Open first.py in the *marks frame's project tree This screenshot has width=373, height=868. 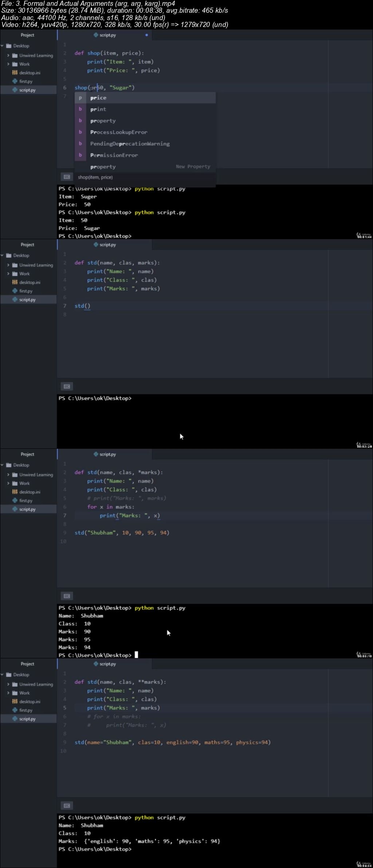pos(25,501)
